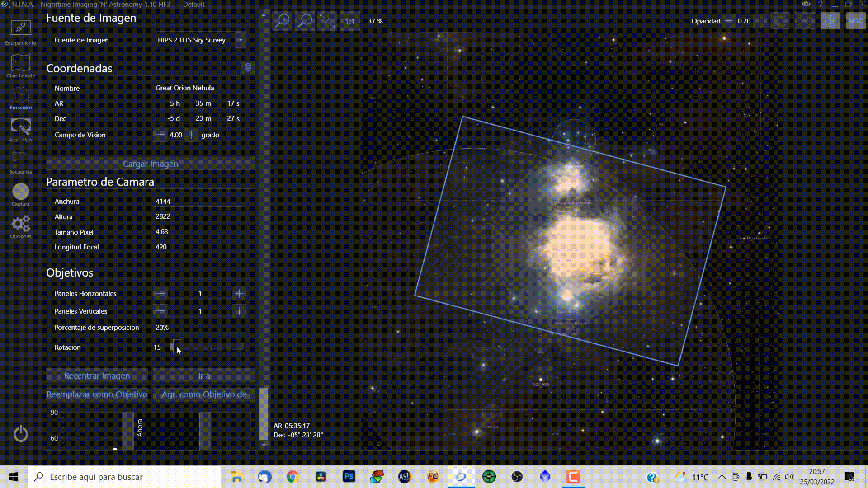Set zoom to 1:1 scale

pyautogui.click(x=350, y=21)
